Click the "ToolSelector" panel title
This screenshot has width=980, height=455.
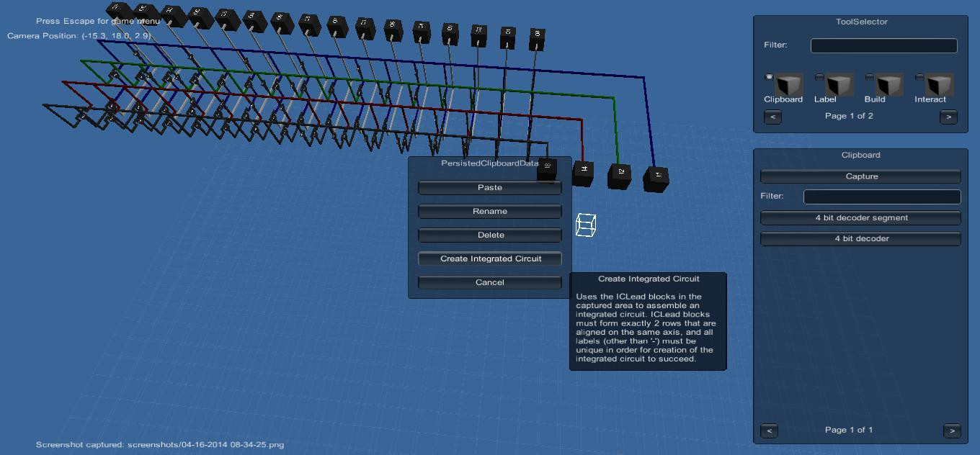pos(862,22)
